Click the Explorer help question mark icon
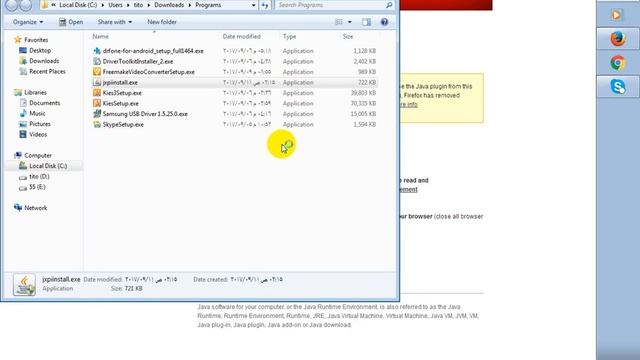 [x=384, y=22]
